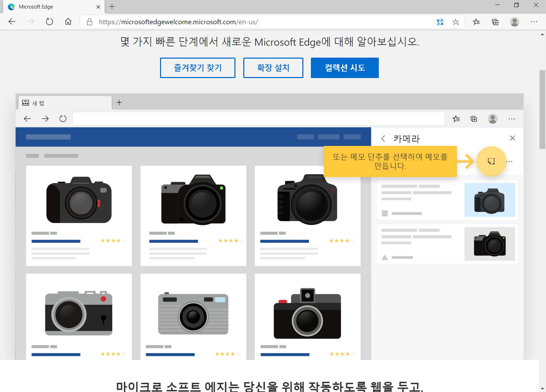Open the more options dots beside the note icon

click(x=510, y=162)
